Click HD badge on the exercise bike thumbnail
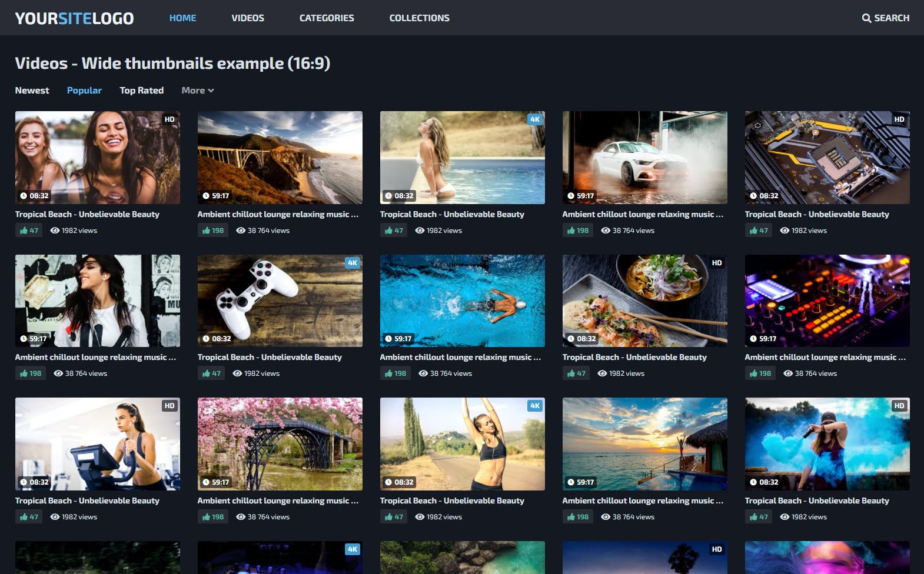 (169, 406)
